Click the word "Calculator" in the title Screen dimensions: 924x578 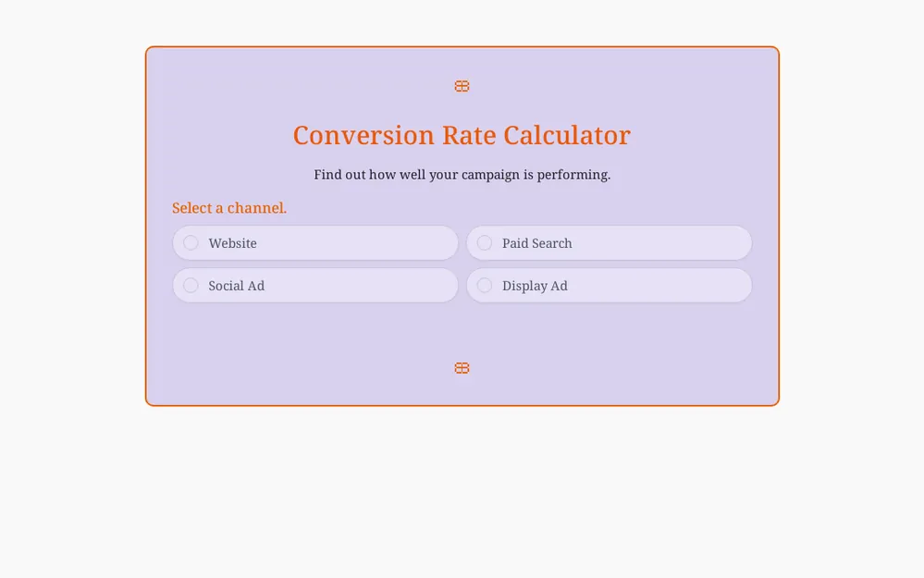coord(570,135)
